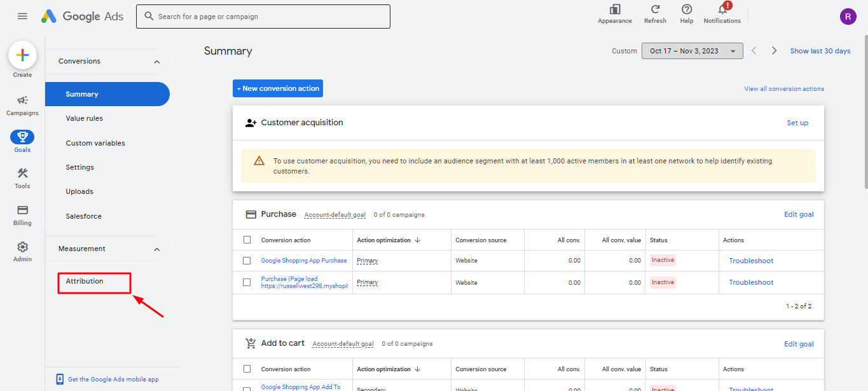Open the hamburger main menu
Screen dimensions: 868x391
point(22,16)
